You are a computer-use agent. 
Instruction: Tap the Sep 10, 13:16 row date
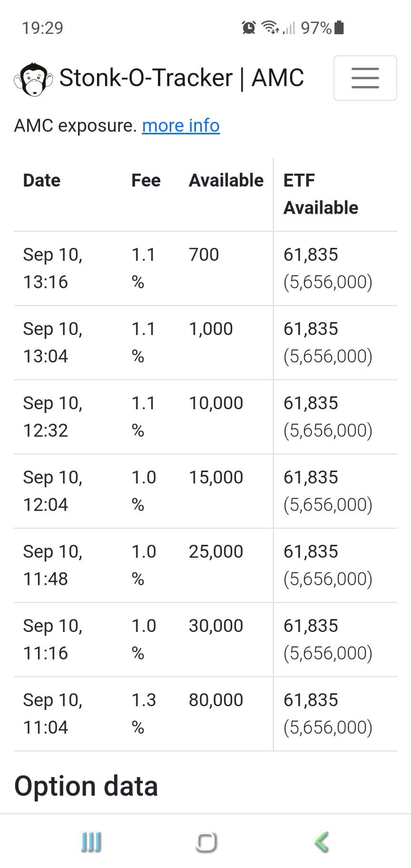pyautogui.click(x=53, y=268)
